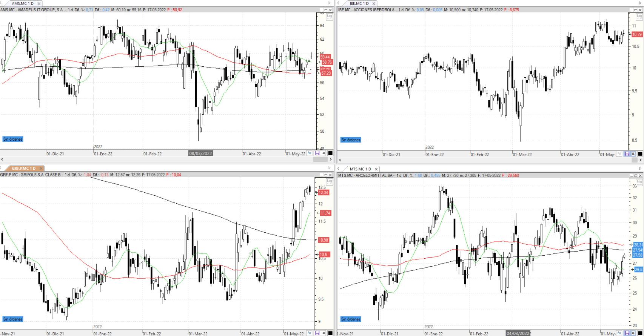Screen dimensions: 644x336
Task: Switch to the AMS.MC 1 D tab
Action: click(x=23, y=3)
